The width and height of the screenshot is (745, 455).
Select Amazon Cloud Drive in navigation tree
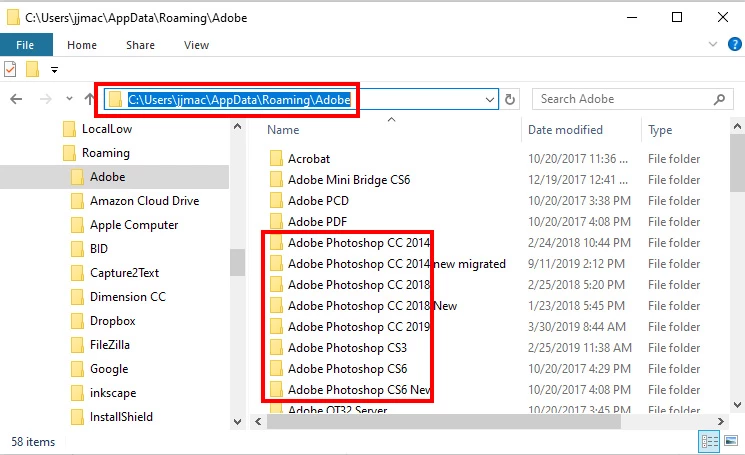[x=144, y=201]
